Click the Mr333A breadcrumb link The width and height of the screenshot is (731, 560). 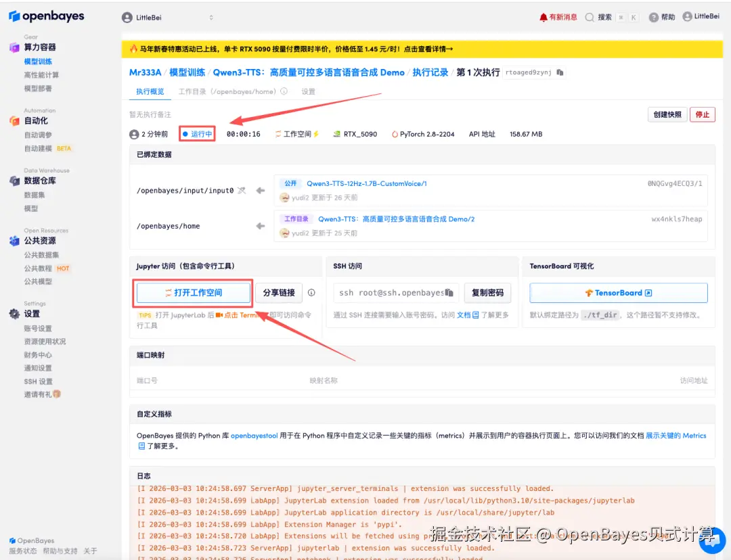pos(145,72)
